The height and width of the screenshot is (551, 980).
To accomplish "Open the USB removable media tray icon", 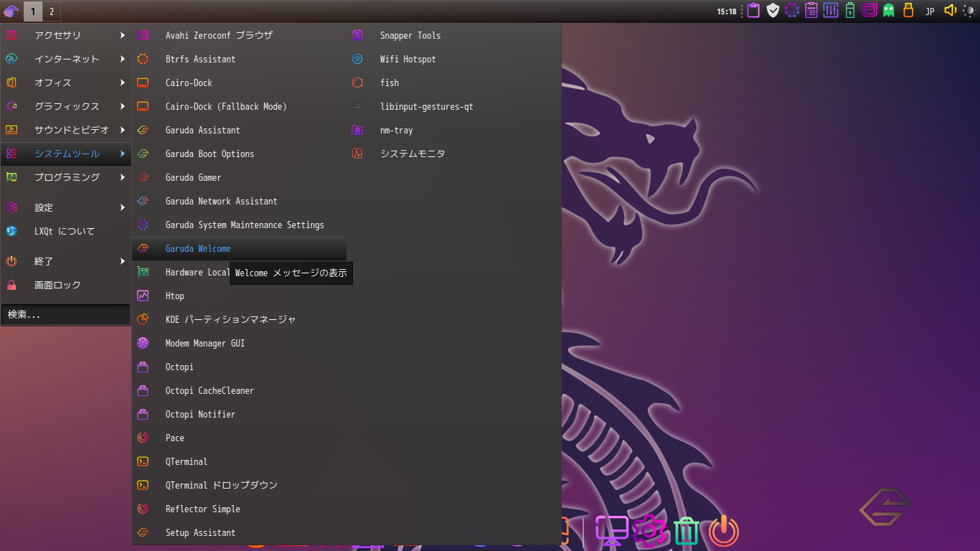I will [x=908, y=11].
